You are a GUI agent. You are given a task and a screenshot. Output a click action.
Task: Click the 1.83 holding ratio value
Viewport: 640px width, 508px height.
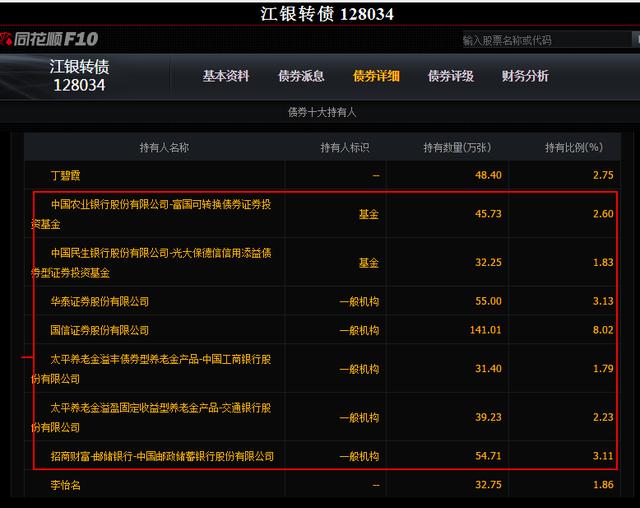coord(603,262)
